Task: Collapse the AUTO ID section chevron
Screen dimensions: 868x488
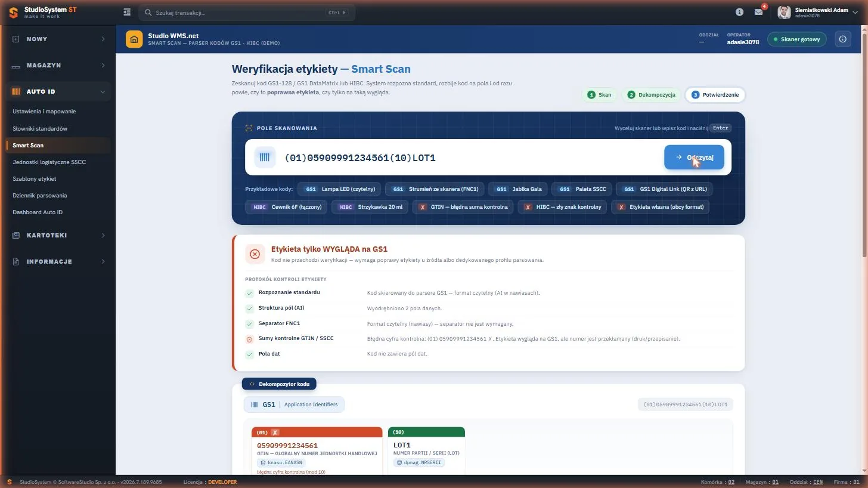Action: [103, 92]
